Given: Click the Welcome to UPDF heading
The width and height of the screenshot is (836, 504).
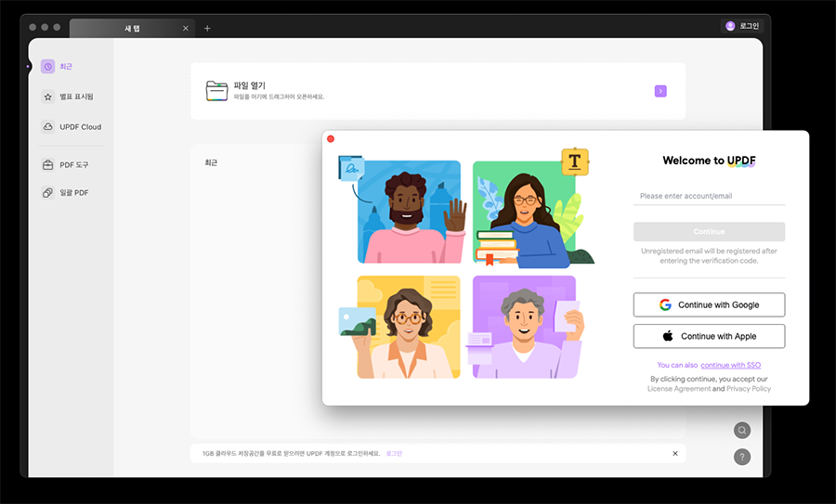Looking at the screenshot, I should click(x=709, y=161).
